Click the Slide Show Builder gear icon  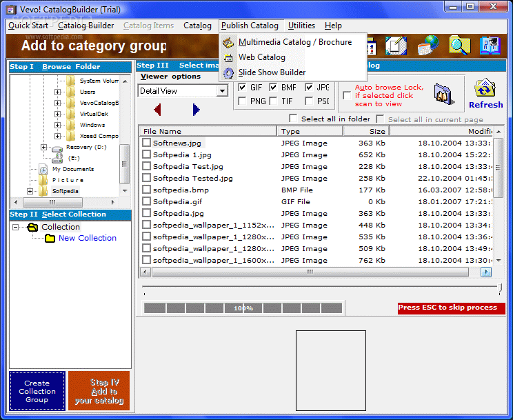point(228,72)
